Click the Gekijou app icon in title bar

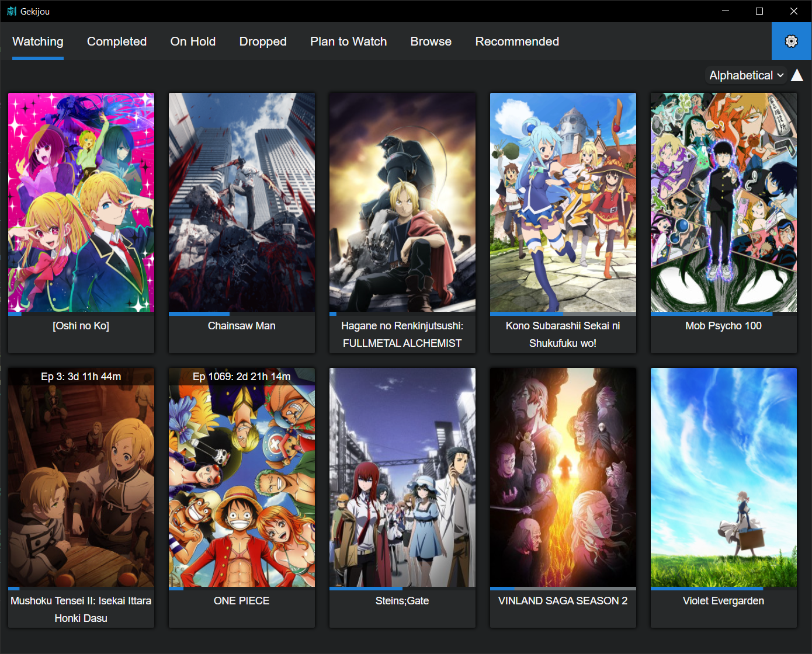[12, 11]
